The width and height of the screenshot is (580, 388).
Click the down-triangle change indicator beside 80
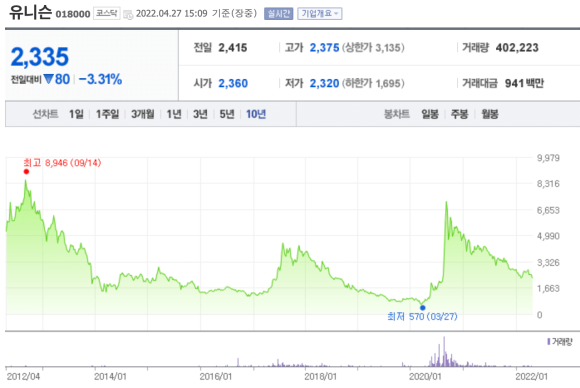(48, 79)
